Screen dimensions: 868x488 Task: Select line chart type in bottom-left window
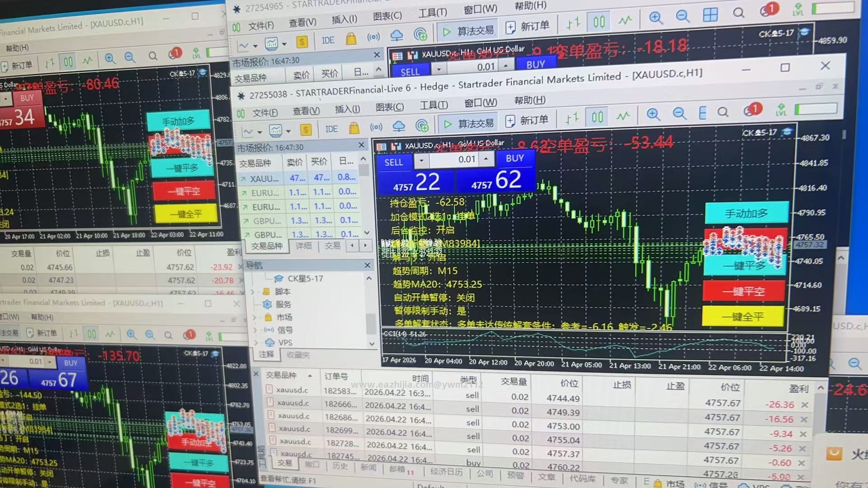point(110,335)
